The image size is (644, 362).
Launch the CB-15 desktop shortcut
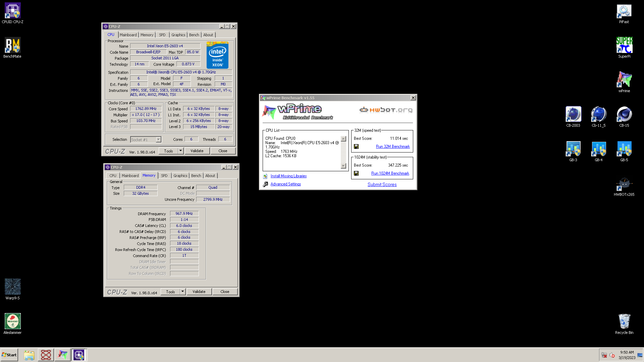pos(624,117)
